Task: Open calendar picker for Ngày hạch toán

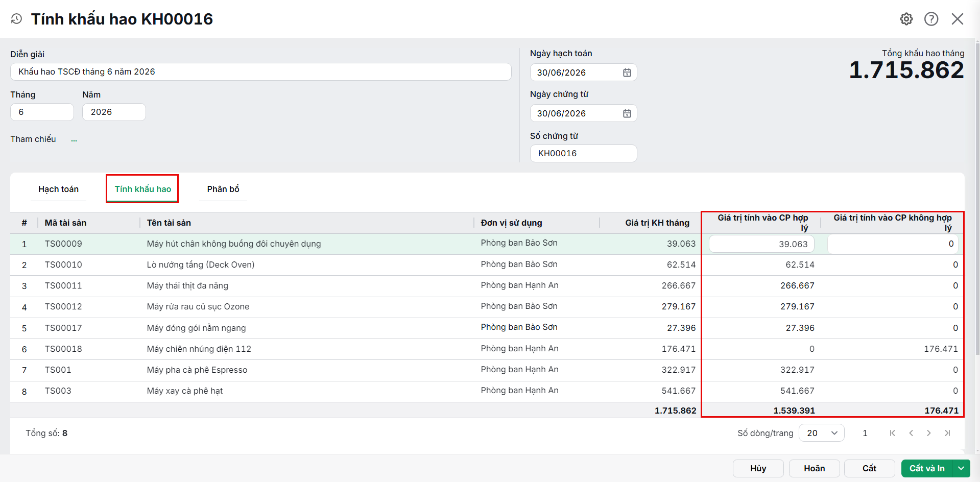Action: tap(627, 73)
